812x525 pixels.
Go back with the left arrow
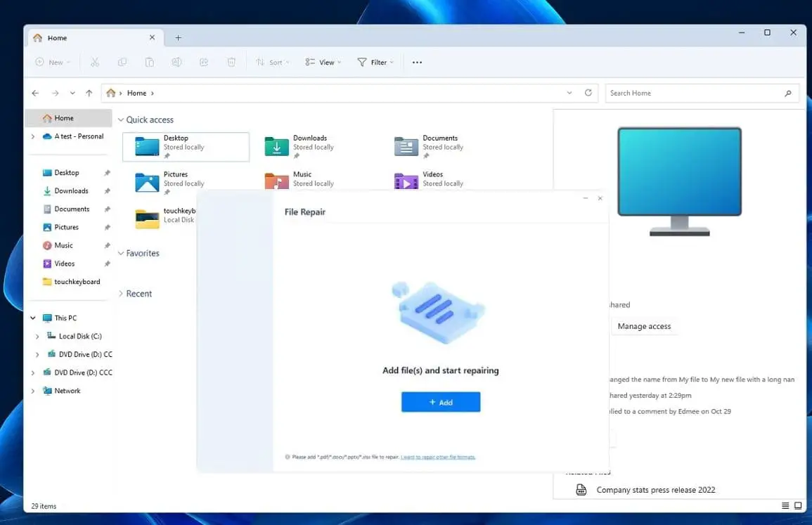[x=35, y=93]
